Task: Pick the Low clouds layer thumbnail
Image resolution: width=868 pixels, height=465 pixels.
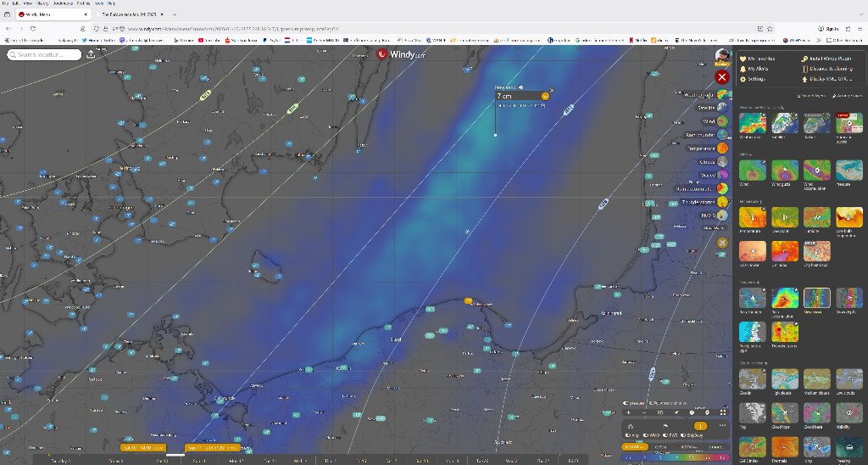Action: coord(850,378)
